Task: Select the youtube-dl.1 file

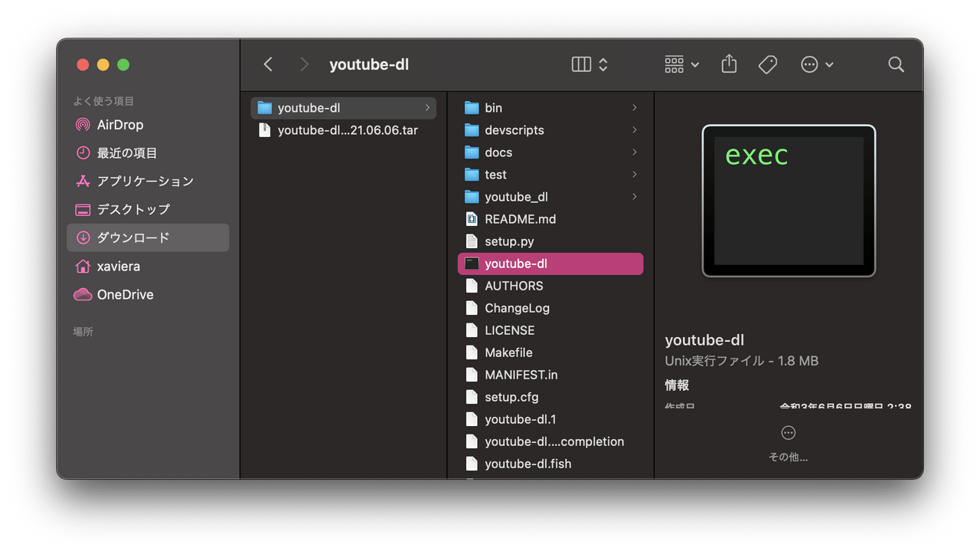Action: click(x=550, y=419)
